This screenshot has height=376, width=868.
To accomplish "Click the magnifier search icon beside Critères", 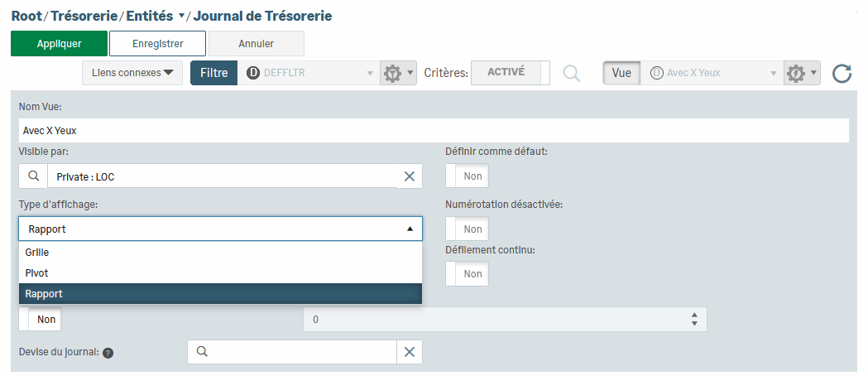I will pos(572,73).
